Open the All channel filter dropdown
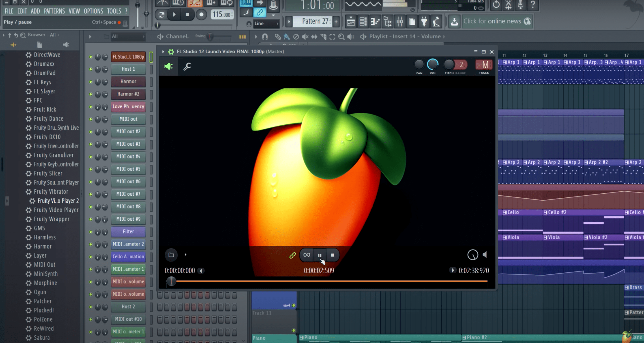This screenshot has width=644, height=343. pos(128,37)
